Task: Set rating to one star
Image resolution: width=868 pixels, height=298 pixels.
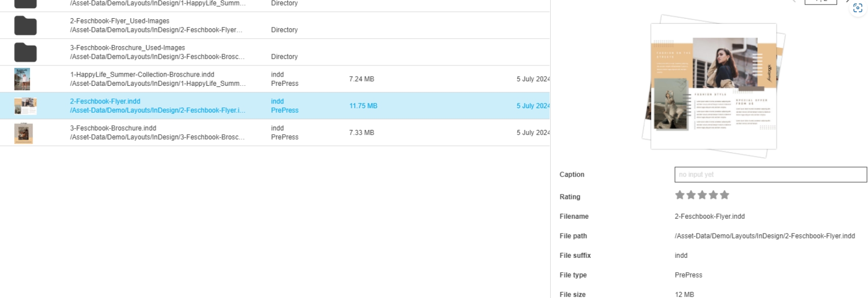Action: pyautogui.click(x=680, y=195)
